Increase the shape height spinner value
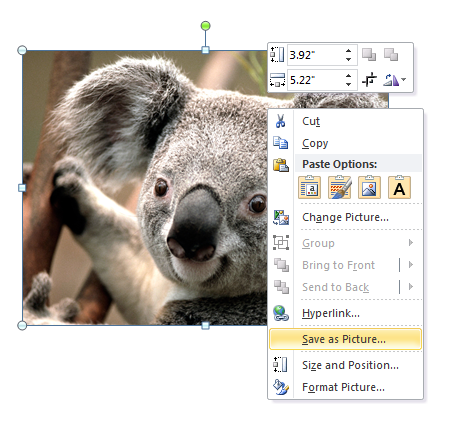Screen dimensions: 464x427 [348, 51]
